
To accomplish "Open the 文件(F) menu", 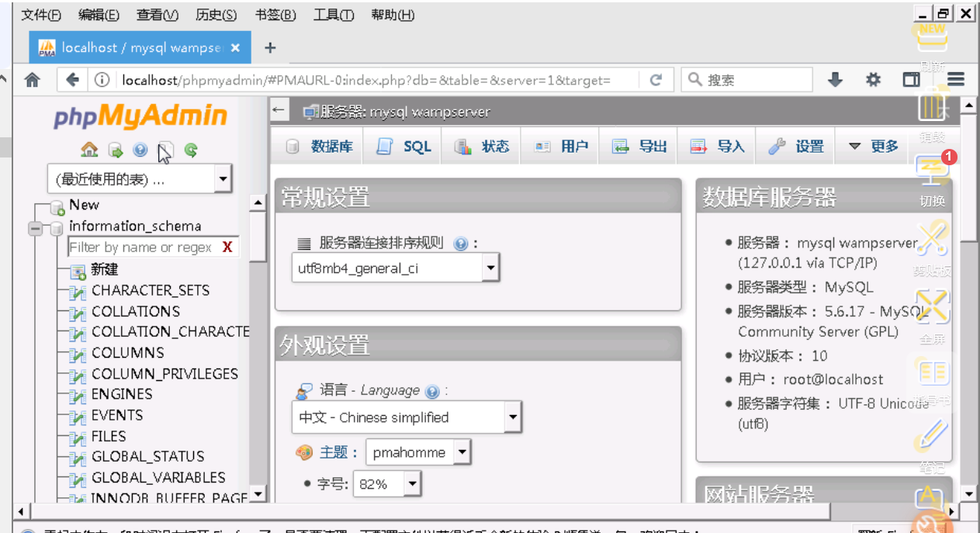I will coord(41,16).
